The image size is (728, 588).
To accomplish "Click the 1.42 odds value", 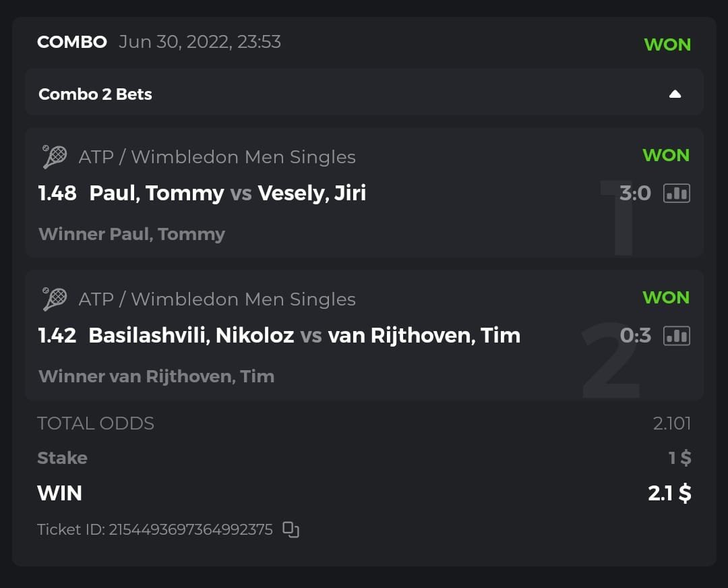I will point(57,336).
